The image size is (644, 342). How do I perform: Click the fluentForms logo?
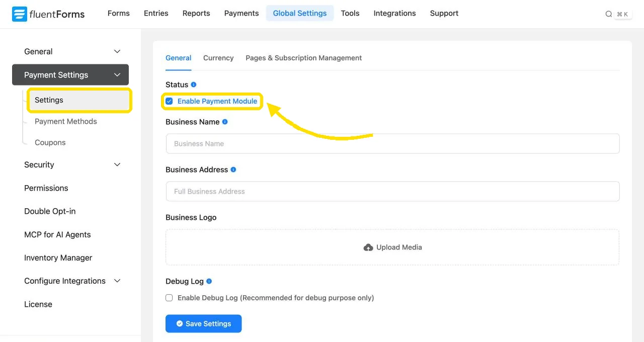[48, 14]
